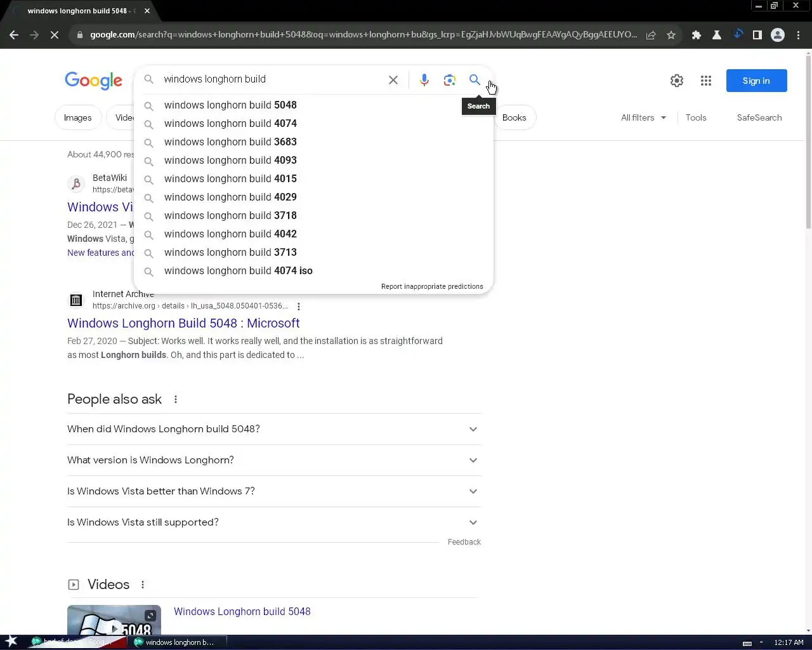
Task: Click the browser back arrow
Action: 14,35
